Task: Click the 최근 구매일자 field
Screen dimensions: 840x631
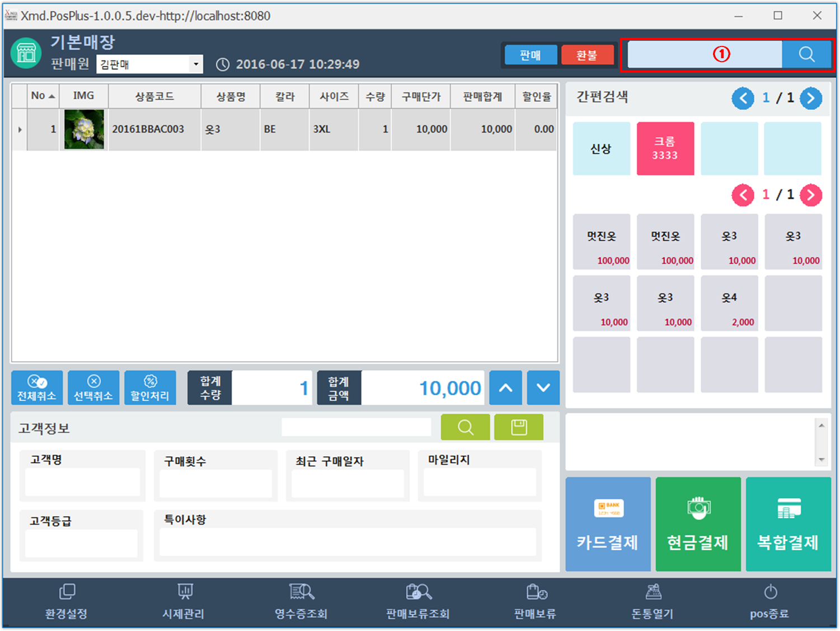Action: click(348, 483)
